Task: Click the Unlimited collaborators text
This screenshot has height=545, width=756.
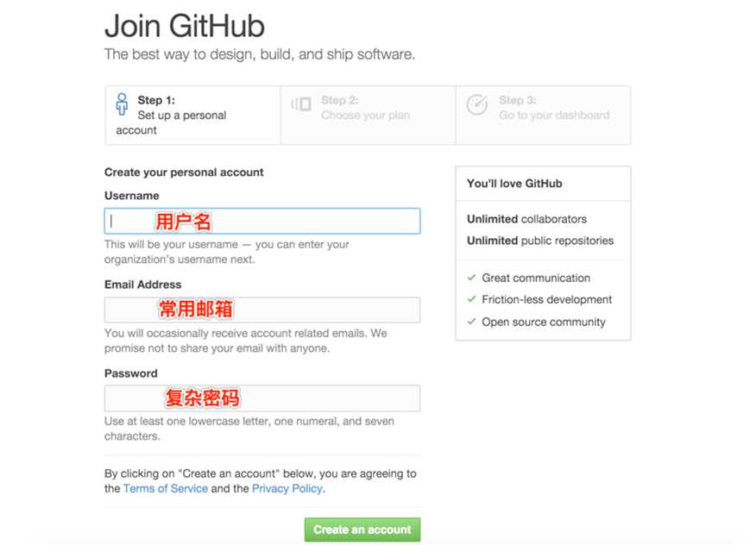Action: [x=526, y=219]
